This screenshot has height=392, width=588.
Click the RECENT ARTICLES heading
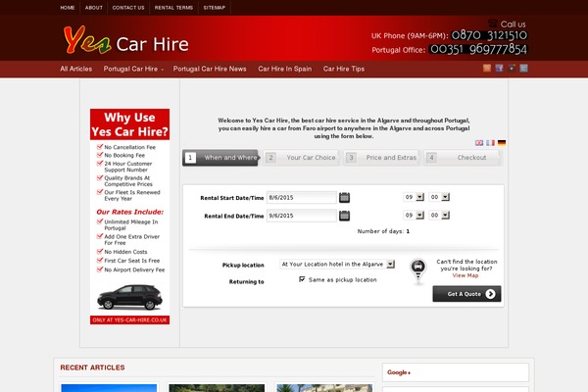92,367
